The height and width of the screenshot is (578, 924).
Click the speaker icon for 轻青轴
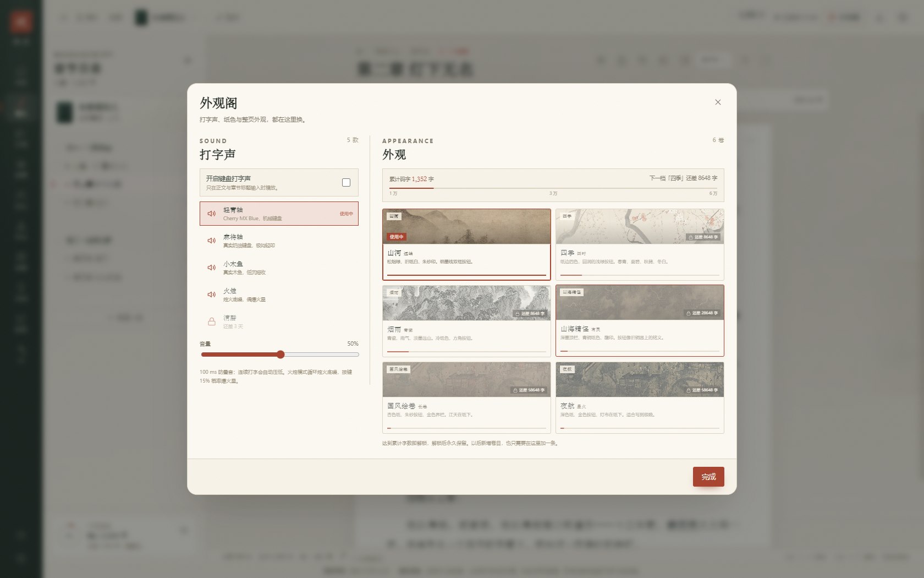(x=211, y=214)
